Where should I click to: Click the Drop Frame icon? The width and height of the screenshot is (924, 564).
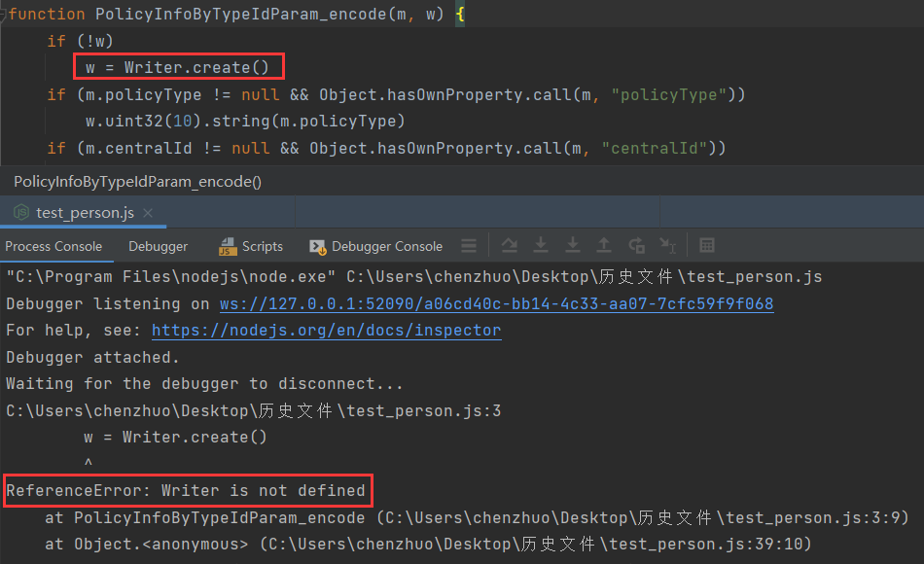(636, 246)
